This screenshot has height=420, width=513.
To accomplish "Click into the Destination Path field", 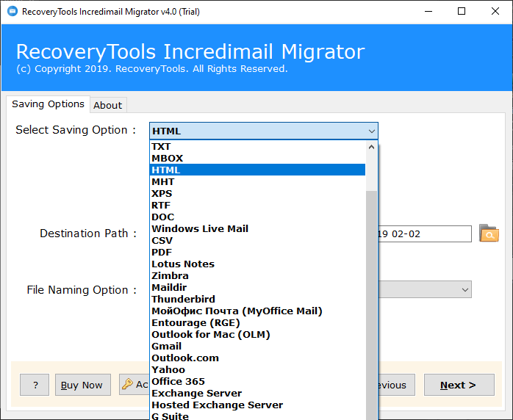I will point(425,234).
